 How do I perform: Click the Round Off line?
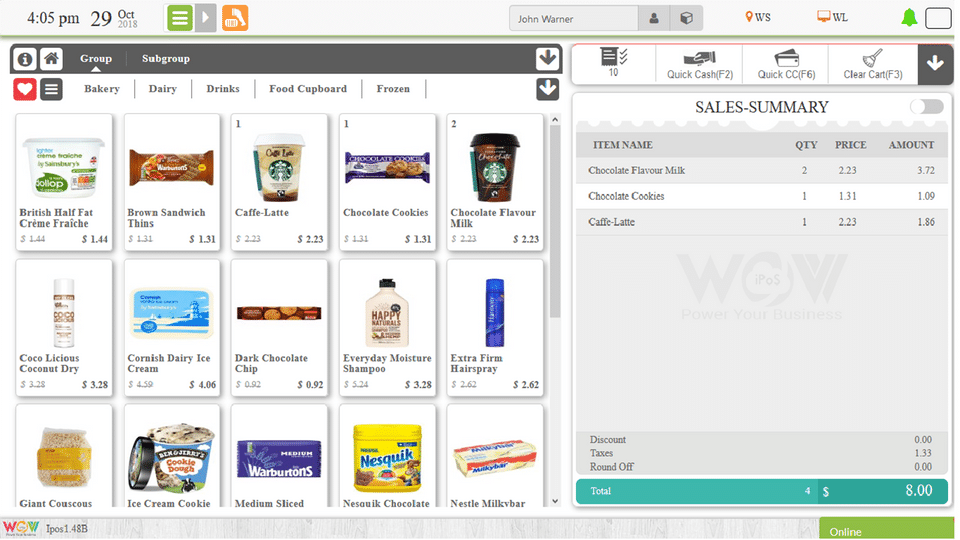pos(760,467)
